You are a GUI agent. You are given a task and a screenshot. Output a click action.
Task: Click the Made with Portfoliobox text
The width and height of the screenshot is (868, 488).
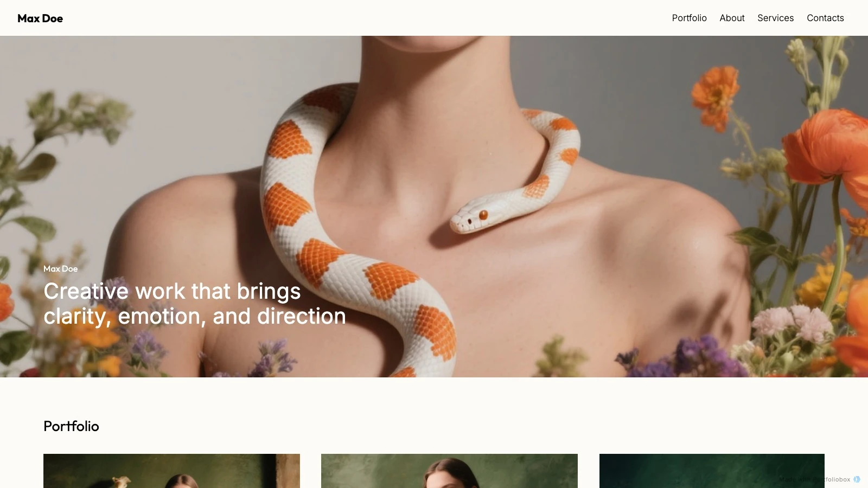click(814, 479)
